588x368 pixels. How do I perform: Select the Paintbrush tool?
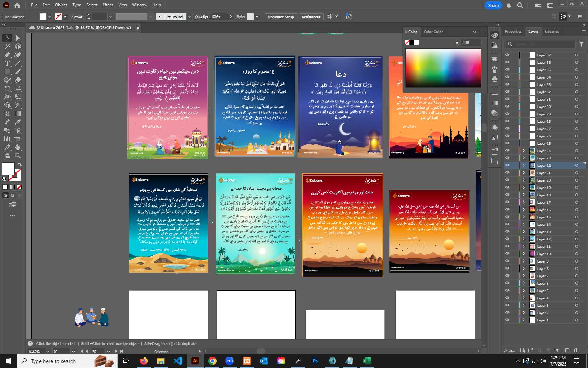pyautogui.click(x=18, y=71)
